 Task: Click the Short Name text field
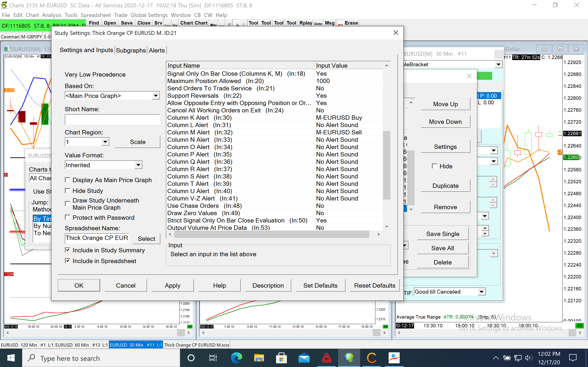112,120
